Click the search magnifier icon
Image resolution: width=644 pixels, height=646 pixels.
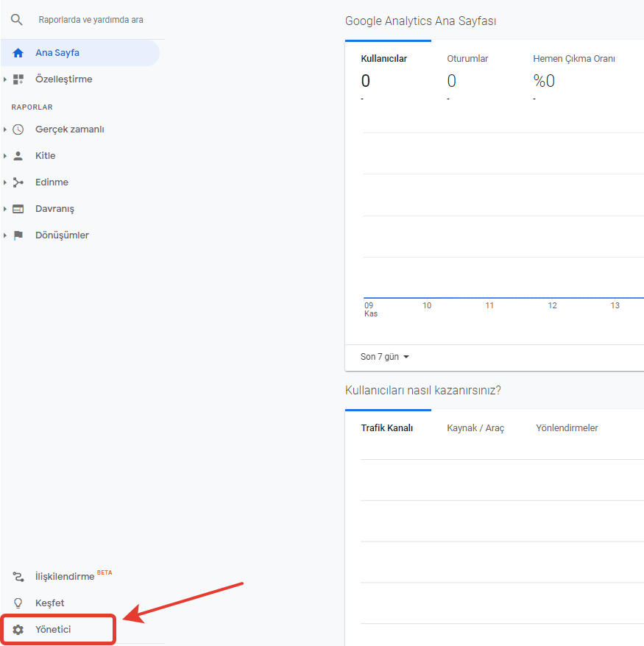coord(16,19)
